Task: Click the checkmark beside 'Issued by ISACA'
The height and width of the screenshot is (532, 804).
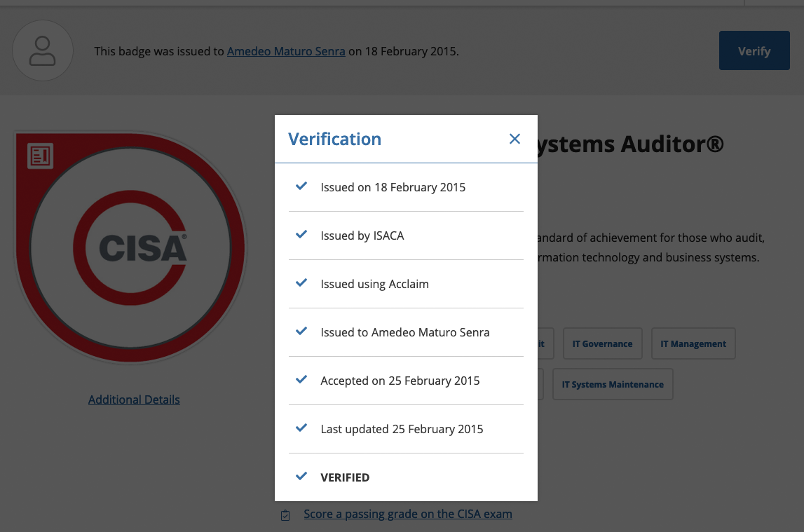Action: click(x=301, y=234)
